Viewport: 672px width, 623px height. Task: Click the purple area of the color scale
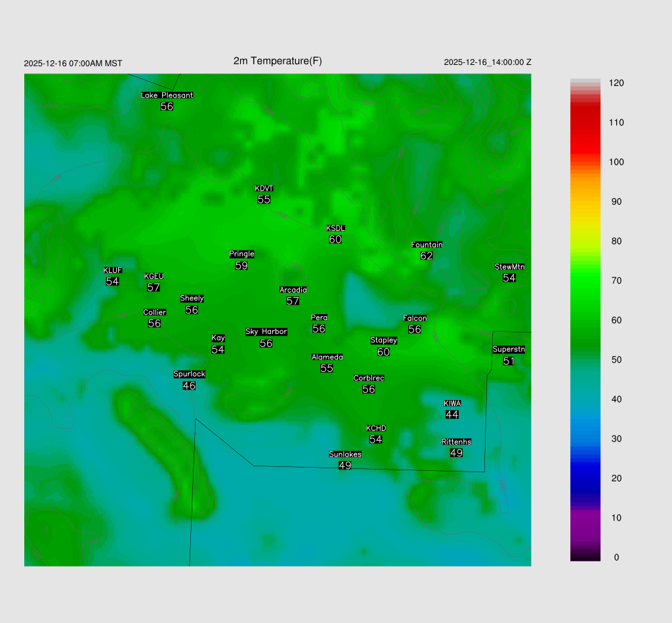pos(585,525)
